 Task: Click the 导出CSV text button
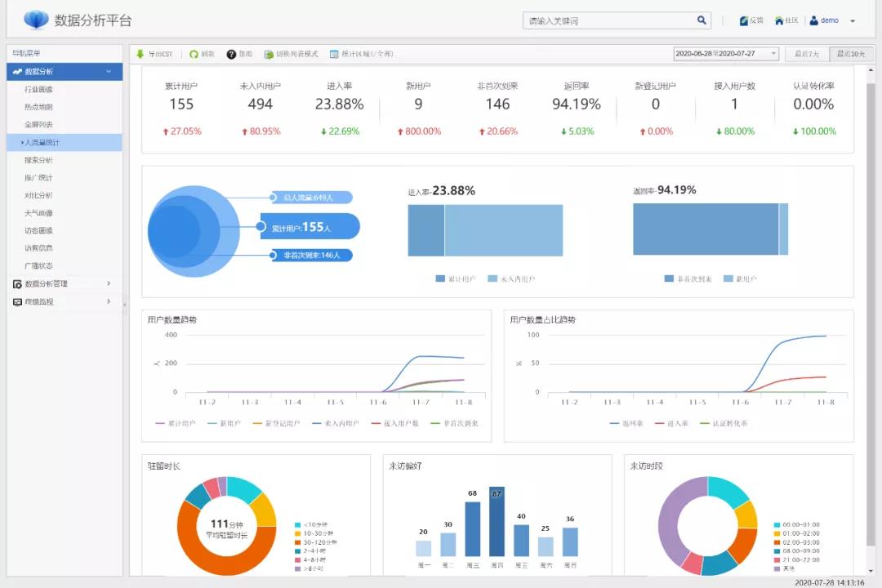[160, 54]
